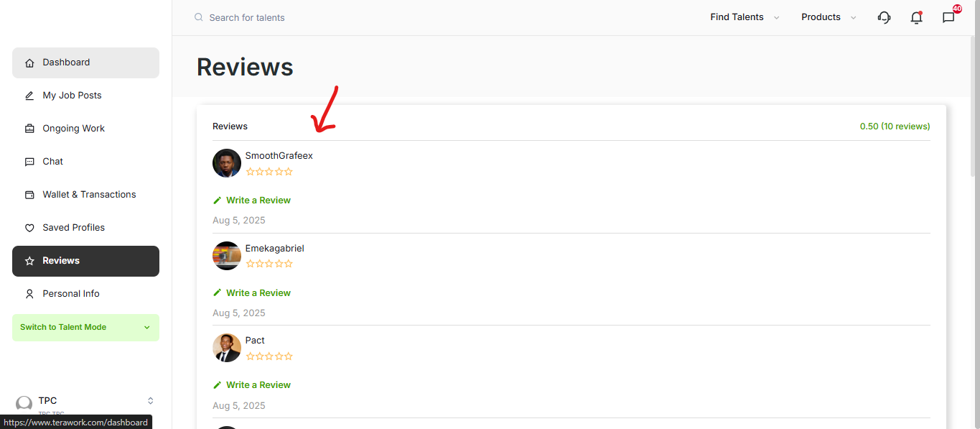Expand the TPC account switcher arrows
Image resolution: width=980 pixels, height=429 pixels.
tap(150, 401)
